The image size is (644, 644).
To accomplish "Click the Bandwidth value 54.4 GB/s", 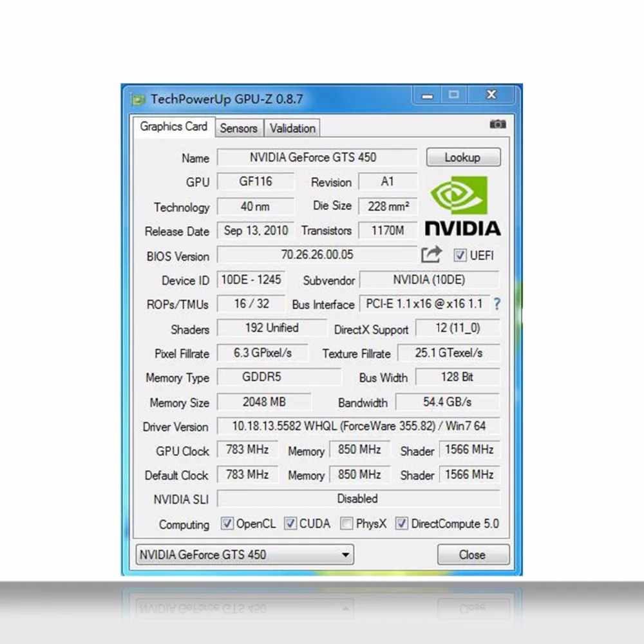I will (x=448, y=401).
